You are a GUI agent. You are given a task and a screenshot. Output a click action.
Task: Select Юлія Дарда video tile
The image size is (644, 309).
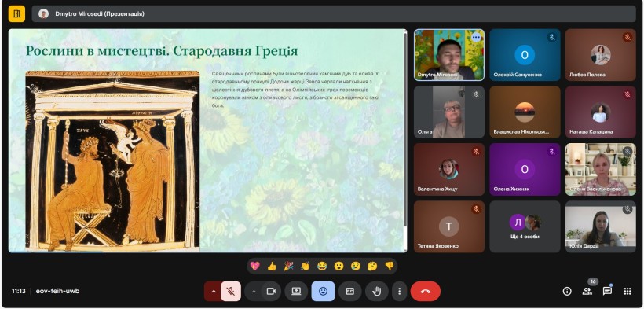coord(601,226)
